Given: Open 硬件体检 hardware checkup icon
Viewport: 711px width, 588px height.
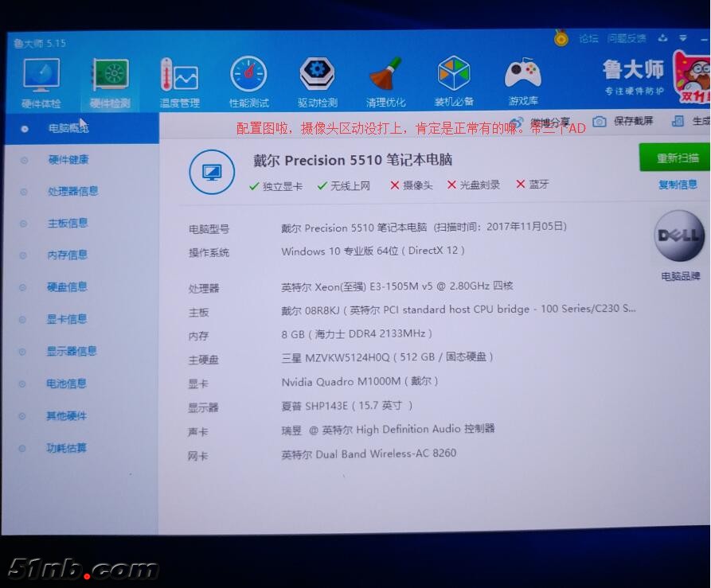Looking at the screenshot, I should [41, 76].
